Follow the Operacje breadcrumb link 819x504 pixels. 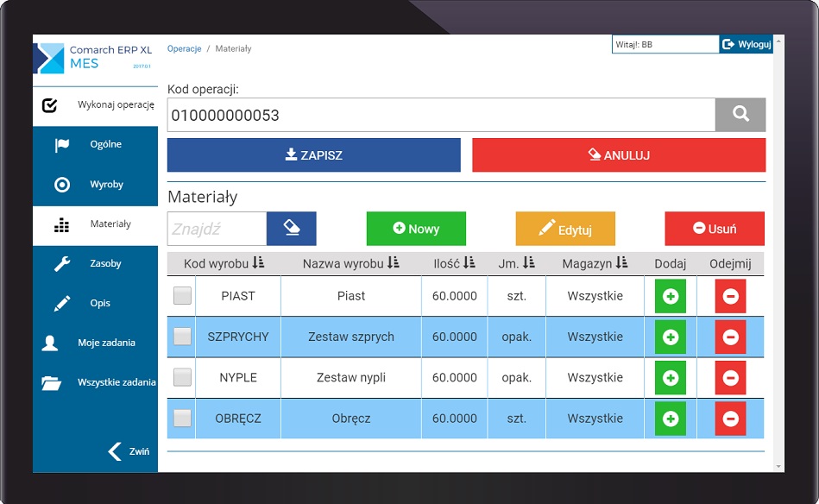pos(185,48)
